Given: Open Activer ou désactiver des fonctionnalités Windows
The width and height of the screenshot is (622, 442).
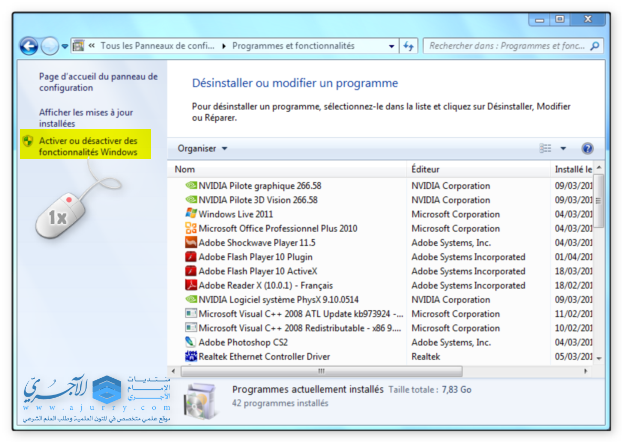Looking at the screenshot, I should (x=88, y=147).
